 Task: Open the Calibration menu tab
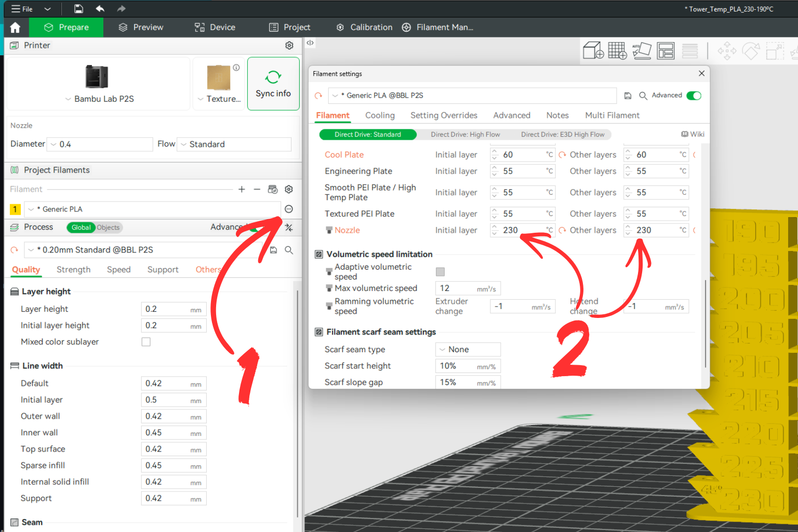coord(365,27)
